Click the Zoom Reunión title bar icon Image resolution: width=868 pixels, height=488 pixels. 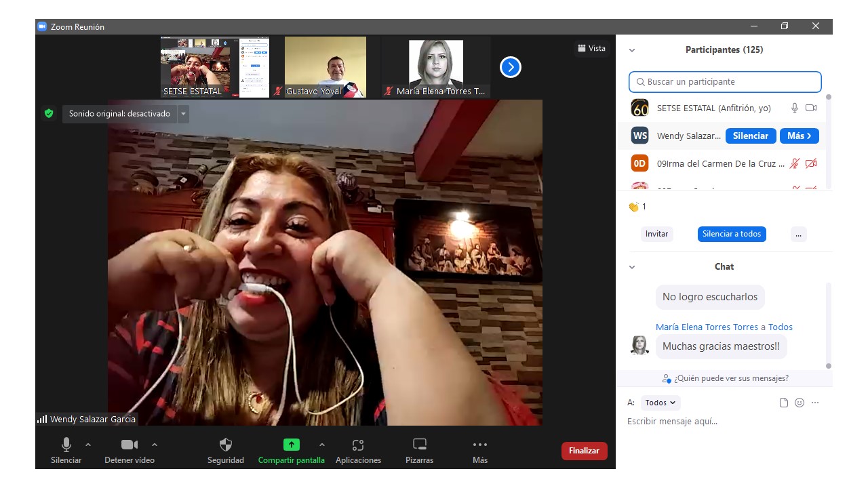click(42, 26)
